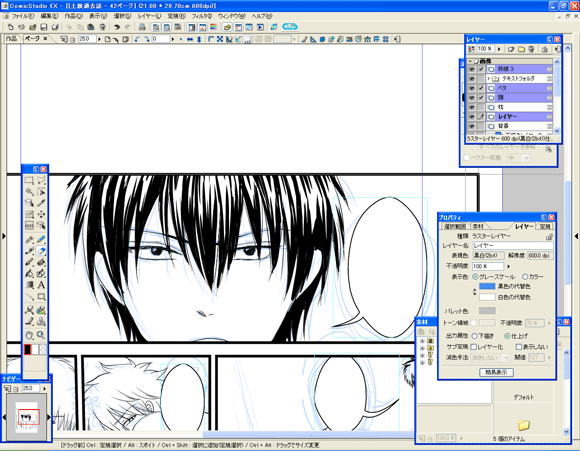This screenshot has width=580, height=451.
Task: Select 仕上げ output attribute radio
Action: tap(508, 336)
